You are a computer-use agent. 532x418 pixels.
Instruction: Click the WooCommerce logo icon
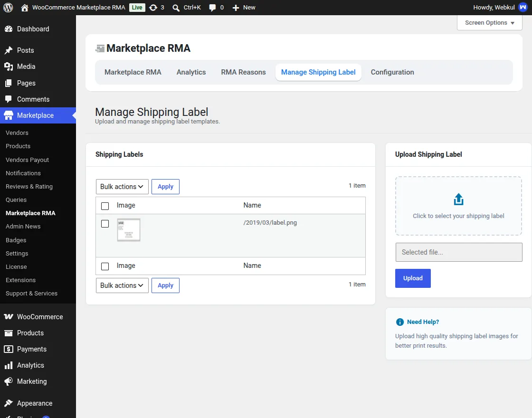click(x=9, y=316)
